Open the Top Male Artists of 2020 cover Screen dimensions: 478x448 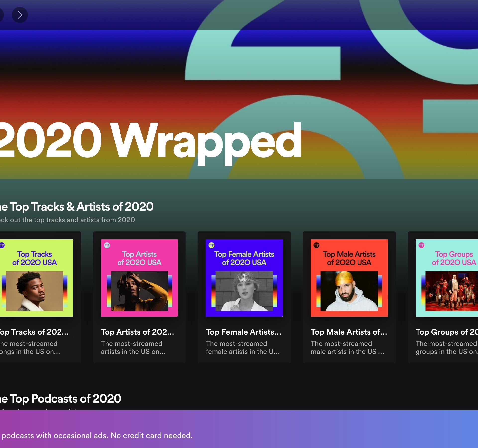click(x=349, y=278)
